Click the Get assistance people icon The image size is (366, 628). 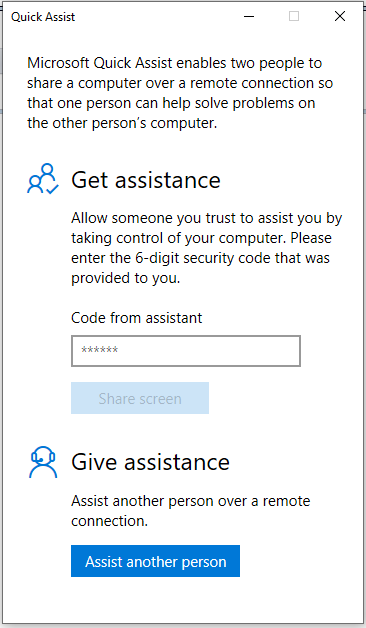click(43, 179)
